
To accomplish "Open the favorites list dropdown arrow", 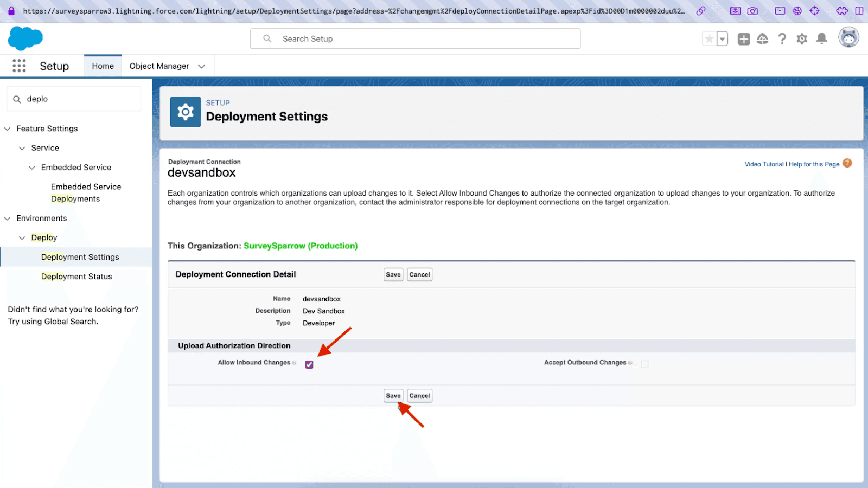I will point(722,39).
